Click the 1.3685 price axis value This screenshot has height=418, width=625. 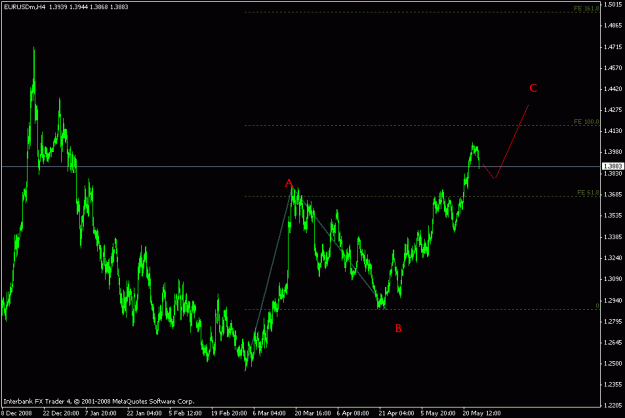[x=613, y=194]
